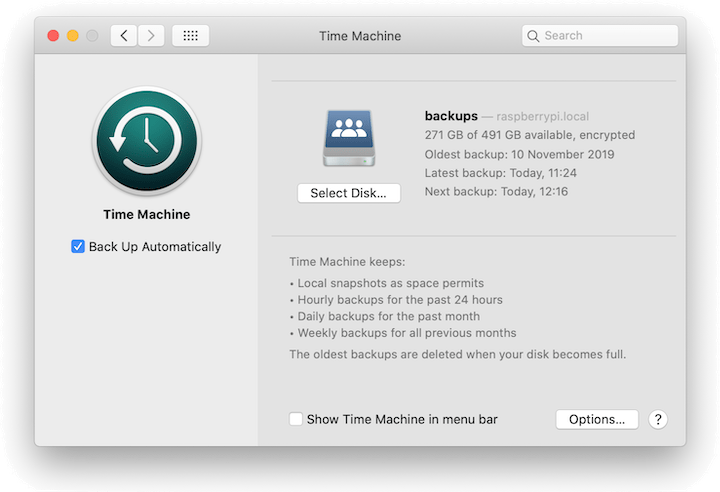The width and height of the screenshot is (720, 492).
Task: Focus the Search field
Action: (600, 35)
